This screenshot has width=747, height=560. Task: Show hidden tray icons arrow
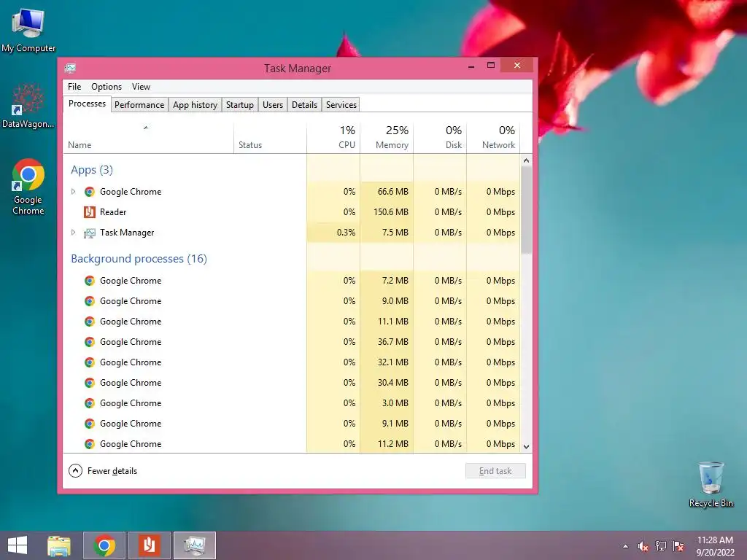(x=625, y=547)
